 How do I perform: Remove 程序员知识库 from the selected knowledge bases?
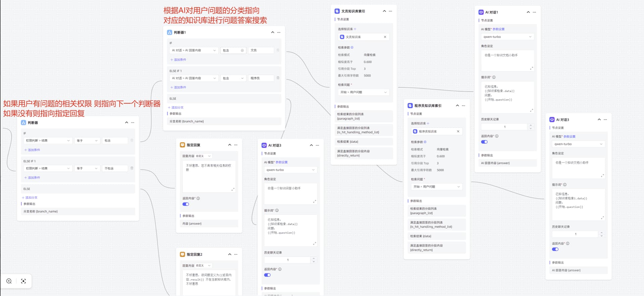click(458, 131)
